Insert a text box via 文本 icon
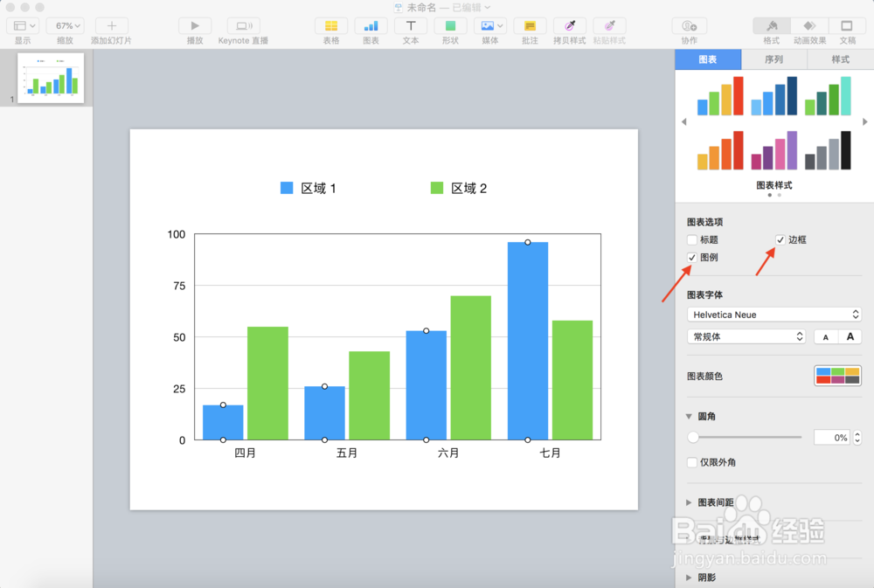This screenshot has width=874, height=588. (411, 28)
